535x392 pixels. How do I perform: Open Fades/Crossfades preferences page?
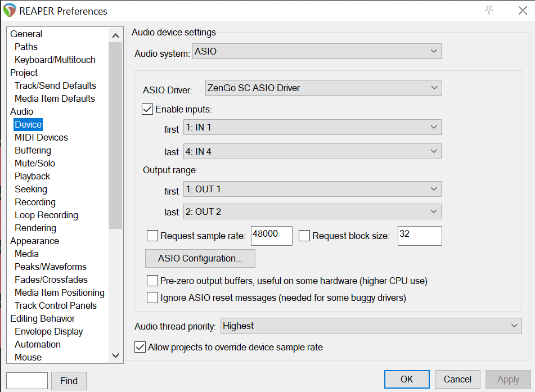(51, 280)
